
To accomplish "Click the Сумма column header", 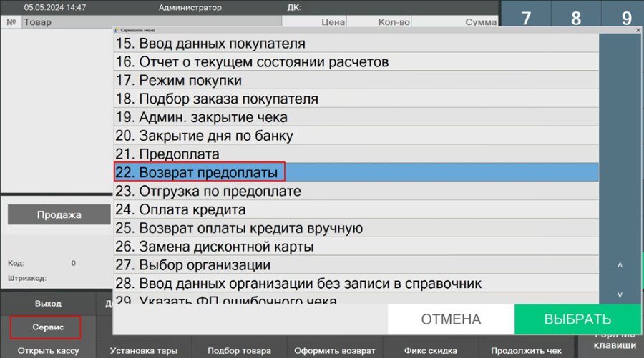I will coord(455,21).
